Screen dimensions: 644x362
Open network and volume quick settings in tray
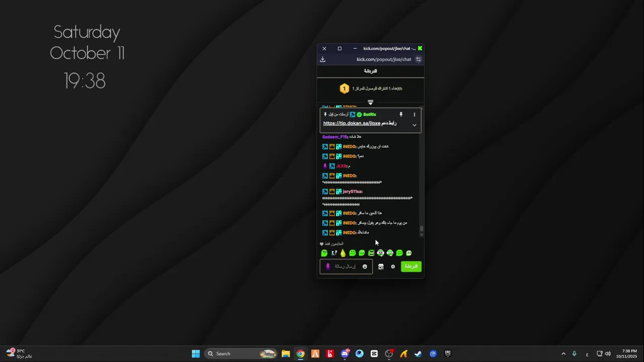[x=604, y=353]
